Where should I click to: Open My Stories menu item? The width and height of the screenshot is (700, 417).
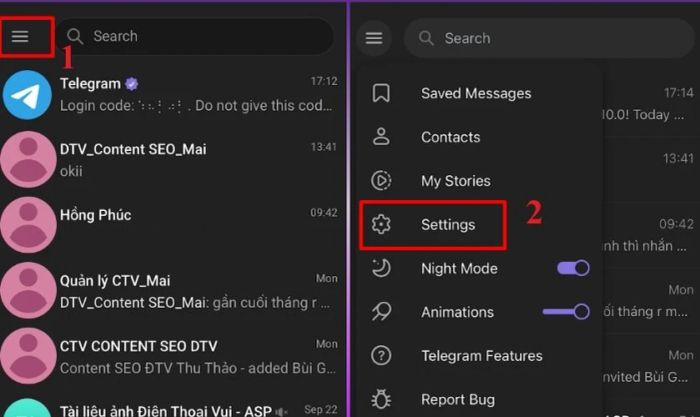pos(480,181)
